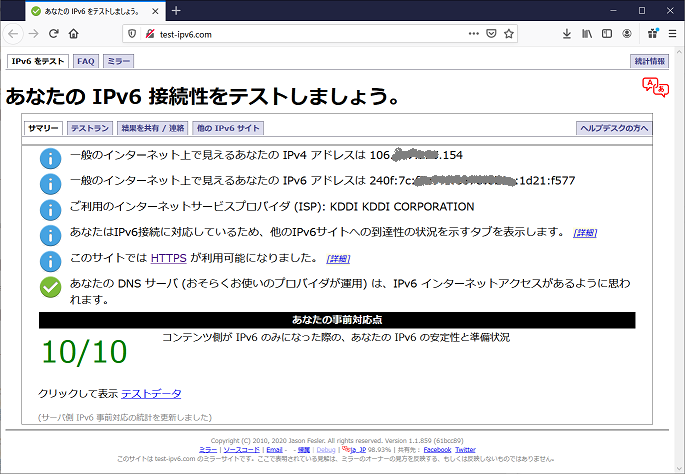Open the library bookshelf icon

coord(587,34)
